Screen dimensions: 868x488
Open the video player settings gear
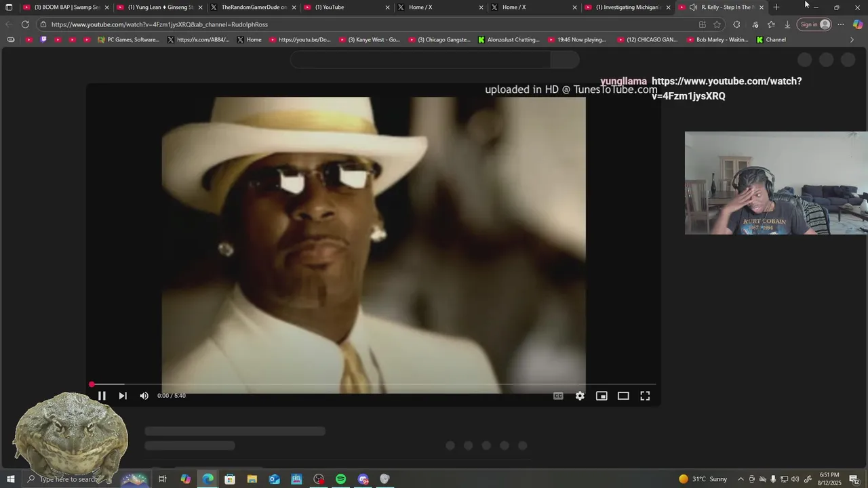tap(580, 396)
